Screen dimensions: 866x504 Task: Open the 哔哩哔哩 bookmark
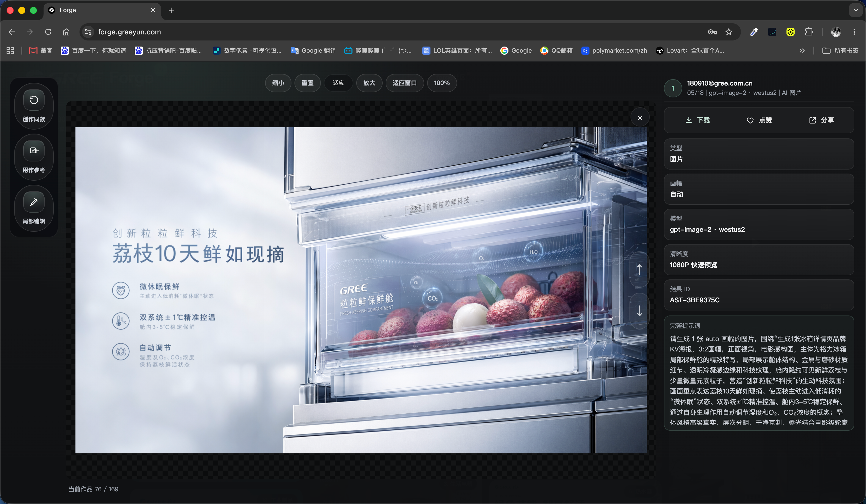pyautogui.click(x=378, y=50)
